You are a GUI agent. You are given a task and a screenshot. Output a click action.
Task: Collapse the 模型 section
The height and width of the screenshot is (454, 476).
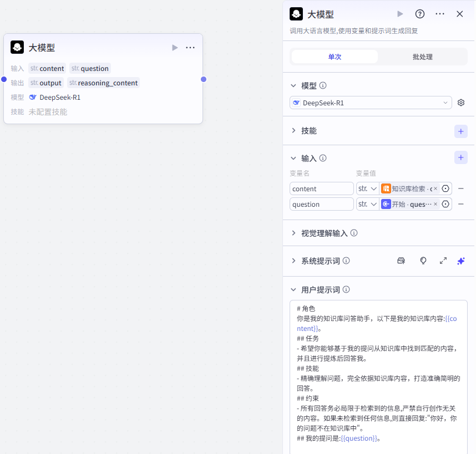[x=293, y=86]
